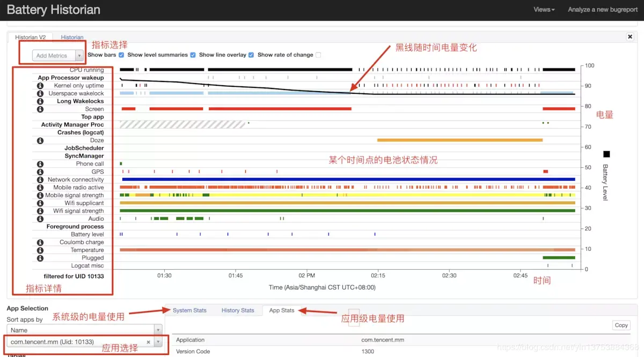The image size is (644, 357).
Task: Click info icon beside Screen metric
Action: click(40, 109)
